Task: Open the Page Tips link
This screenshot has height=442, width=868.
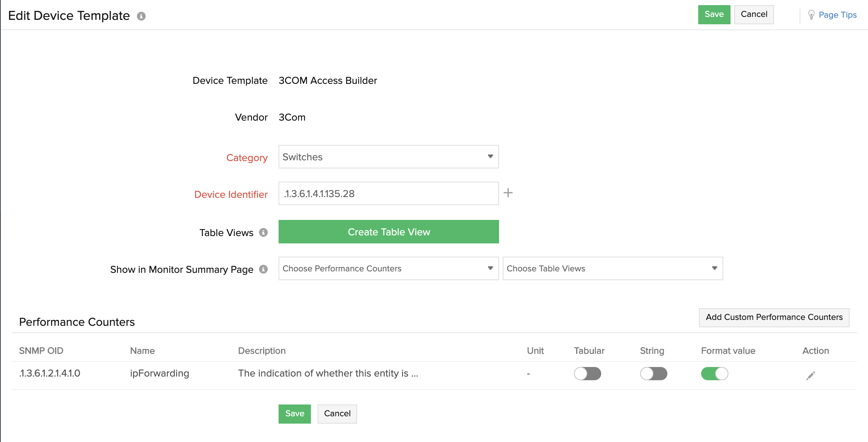Action: coord(837,15)
